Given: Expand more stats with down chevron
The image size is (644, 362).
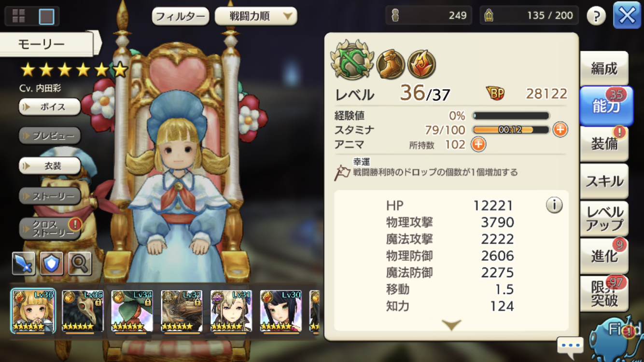Looking at the screenshot, I should (x=451, y=325).
